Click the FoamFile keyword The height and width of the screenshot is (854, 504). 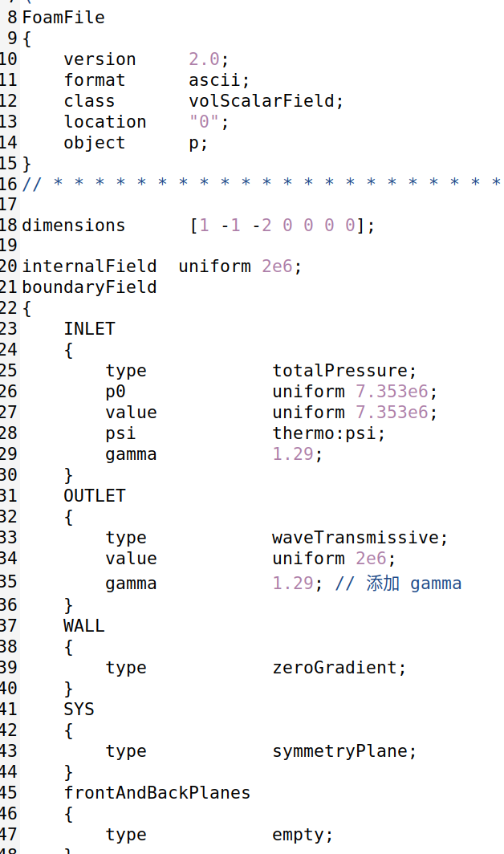pyautogui.click(x=63, y=17)
